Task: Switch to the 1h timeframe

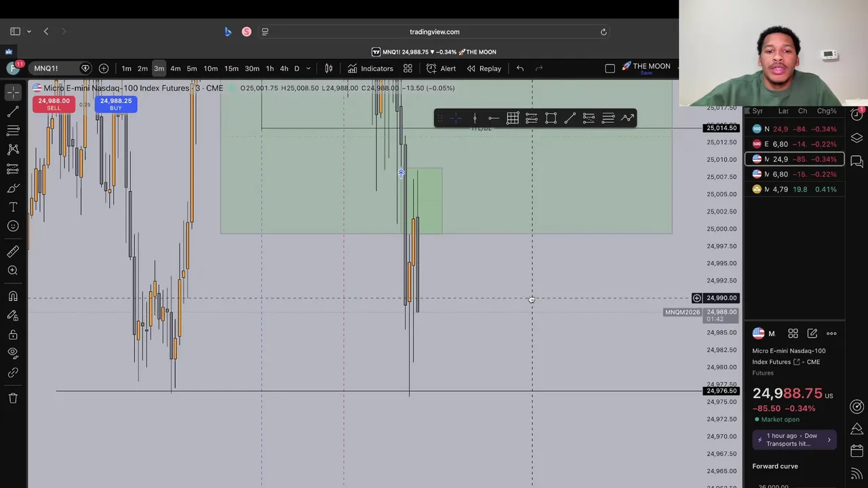Action: (x=270, y=68)
